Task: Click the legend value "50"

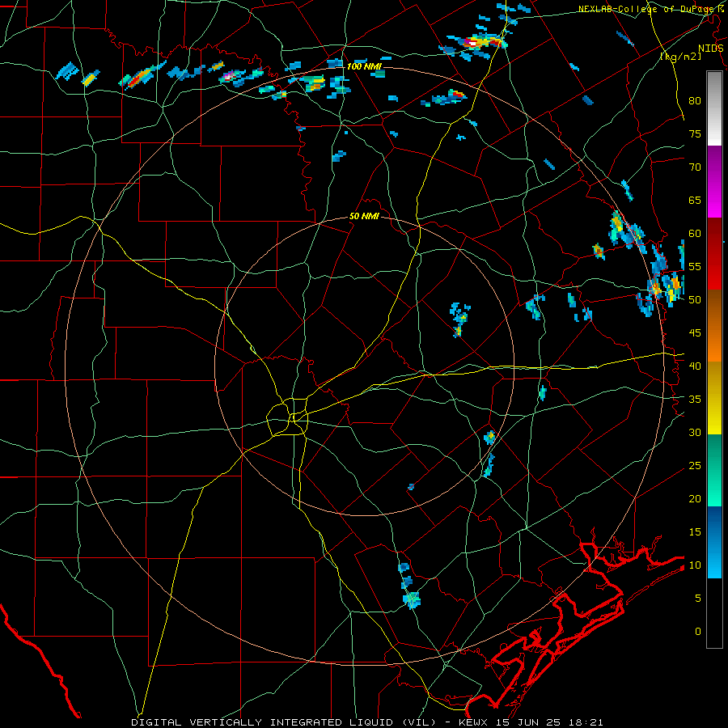Action: pyautogui.click(x=695, y=300)
